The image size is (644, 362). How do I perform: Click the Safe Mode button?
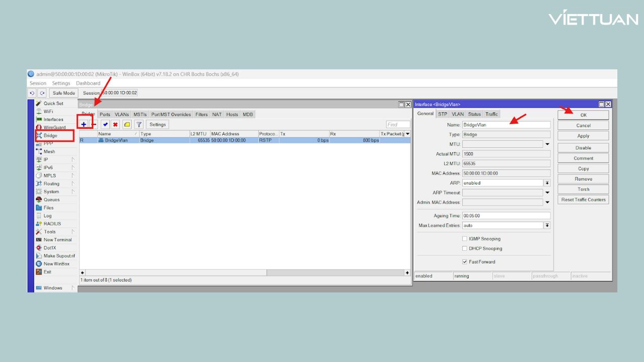coord(64,93)
